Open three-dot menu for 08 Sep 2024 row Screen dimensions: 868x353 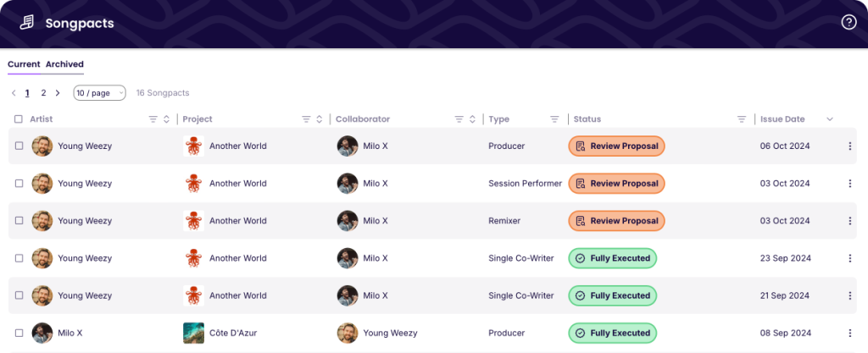point(849,334)
